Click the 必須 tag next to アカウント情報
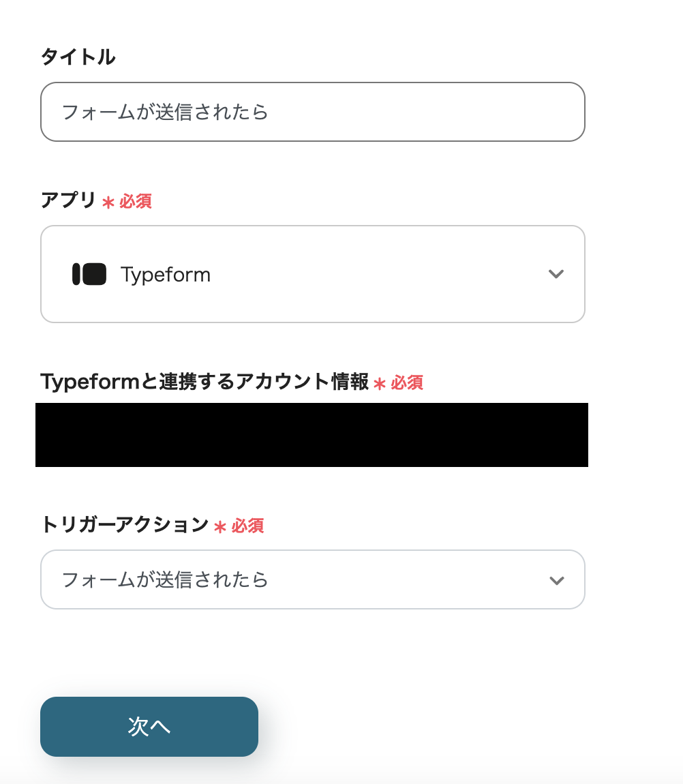This screenshot has height=784, width=683. click(x=407, y=383)
